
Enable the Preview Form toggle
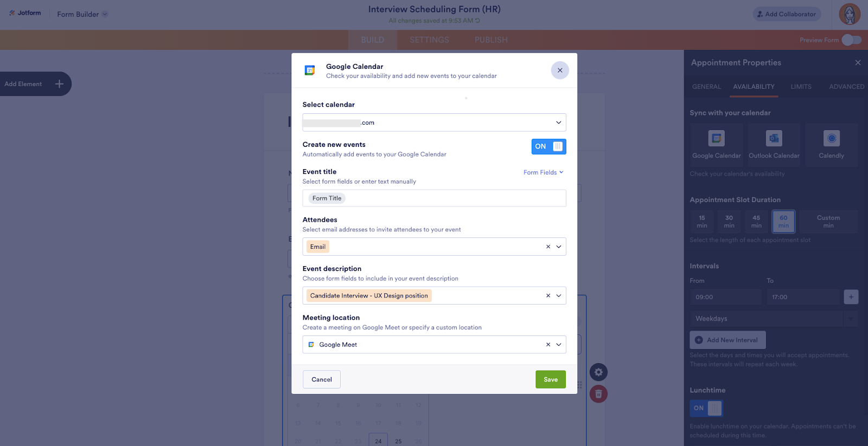[851, 40]
